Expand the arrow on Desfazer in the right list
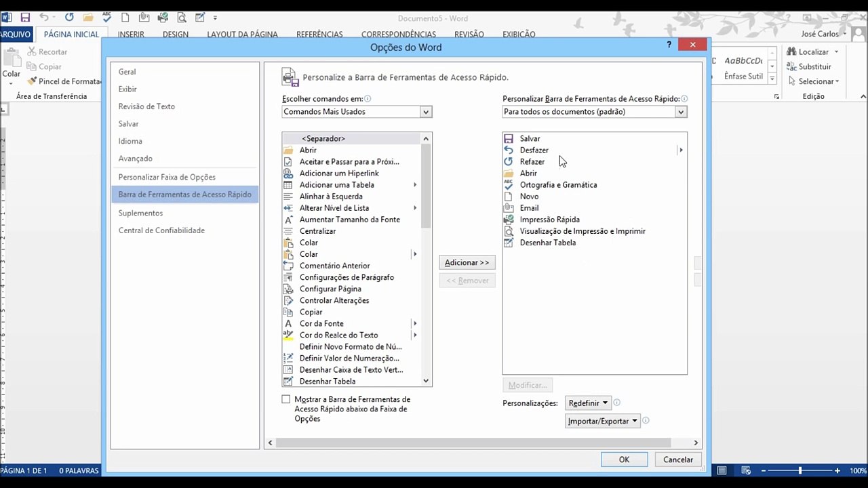Image resolution: width=868 pixels, height=488 pixels. [681, 150]
